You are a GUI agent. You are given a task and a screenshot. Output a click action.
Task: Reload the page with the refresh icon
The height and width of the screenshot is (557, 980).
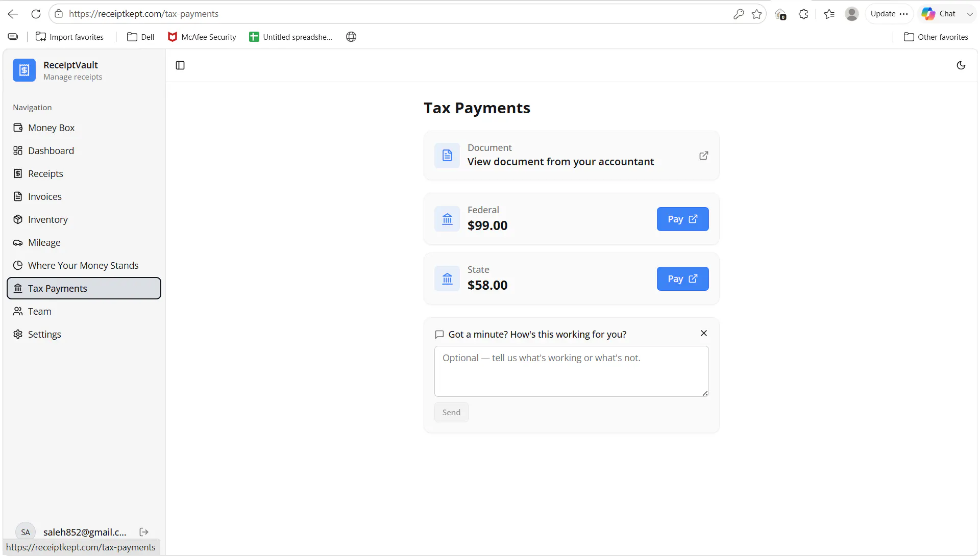(36, 14)
